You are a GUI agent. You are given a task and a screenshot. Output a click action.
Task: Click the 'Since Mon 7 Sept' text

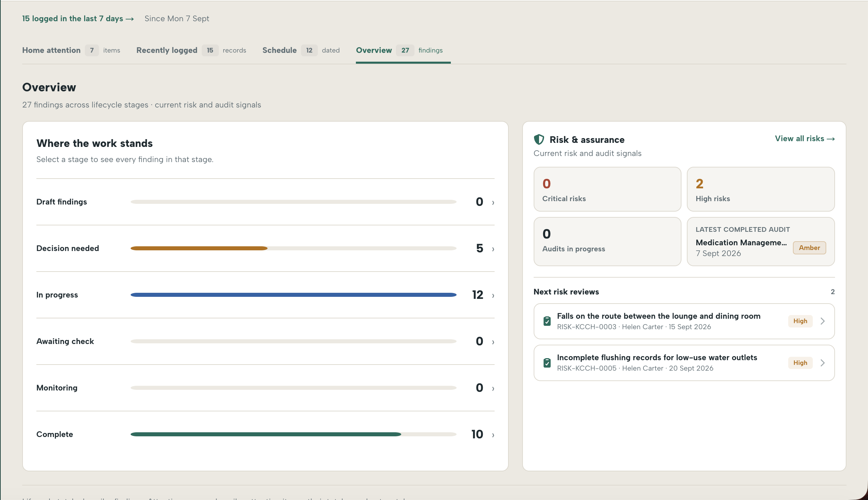(x=177, y=19)
